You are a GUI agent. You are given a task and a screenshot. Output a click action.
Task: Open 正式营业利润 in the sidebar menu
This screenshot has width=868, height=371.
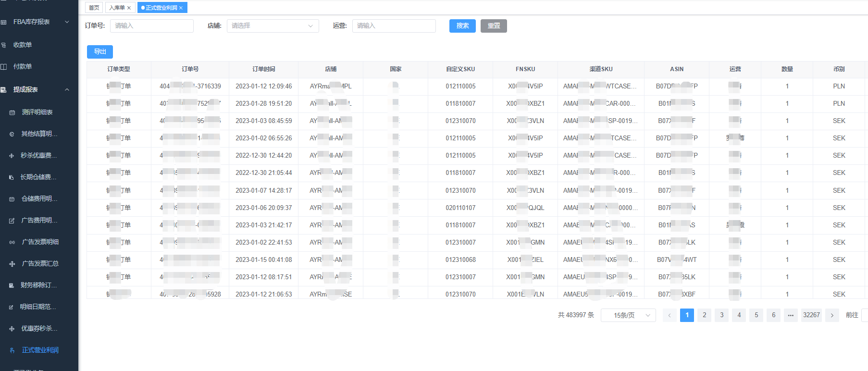tap(40, 350)
